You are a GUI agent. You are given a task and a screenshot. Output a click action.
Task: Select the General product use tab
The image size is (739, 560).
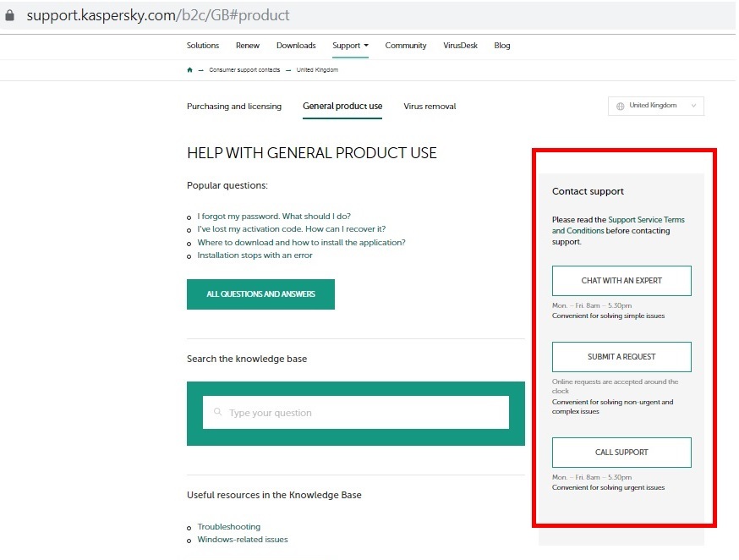[x=342, y=106]
